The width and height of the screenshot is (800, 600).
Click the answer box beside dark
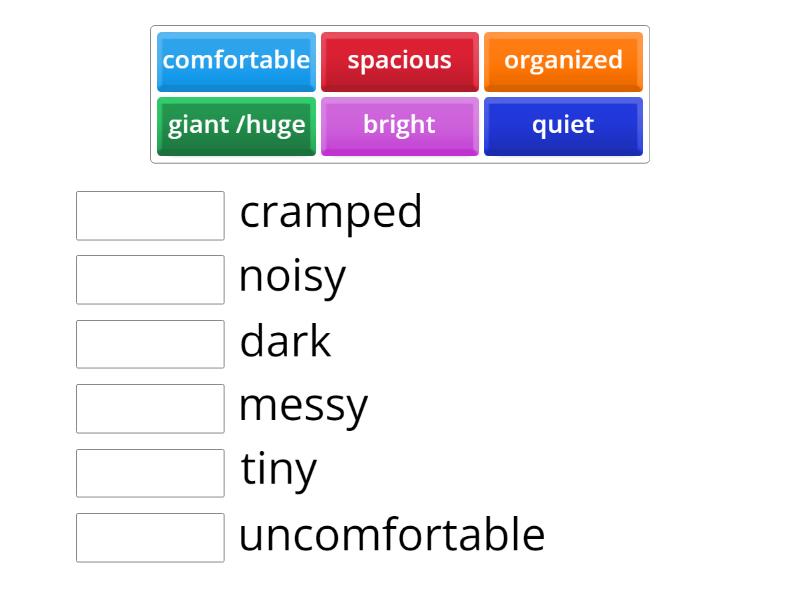(150, 345)
